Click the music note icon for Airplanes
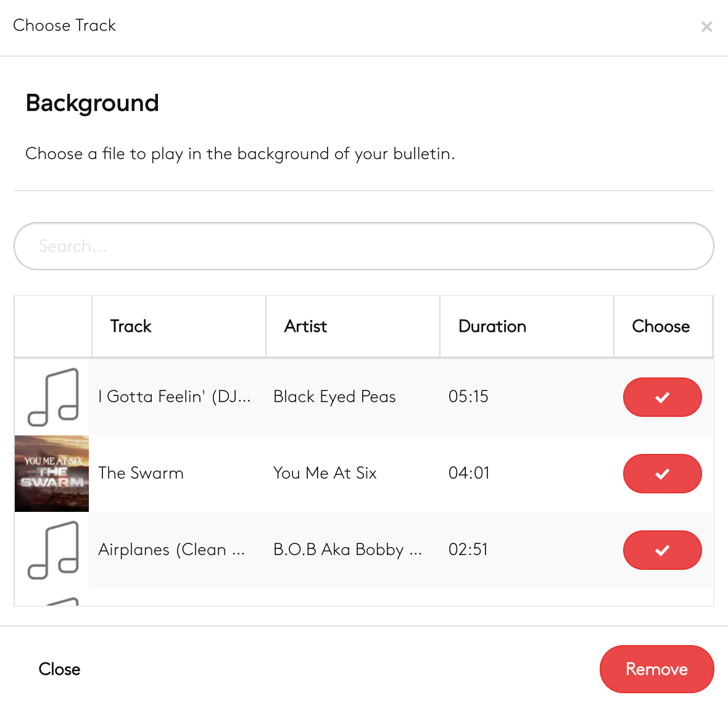 (52, 550)
